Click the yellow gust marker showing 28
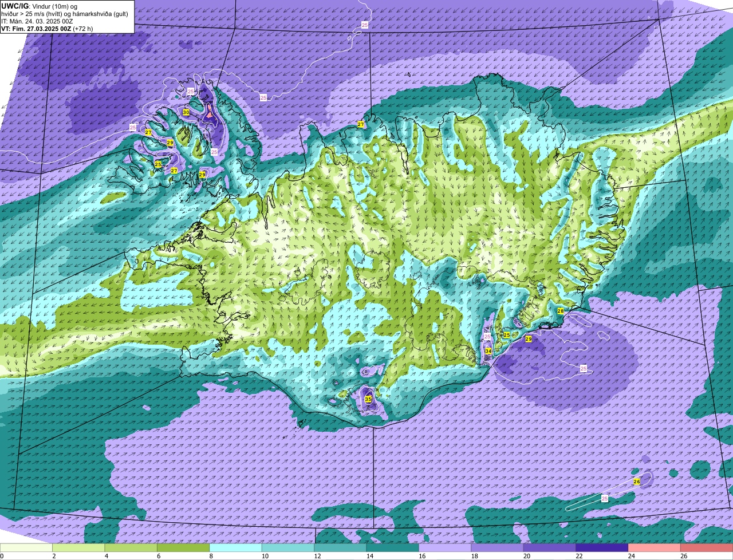This screenshot has height=560, width=733. [561, 311]
